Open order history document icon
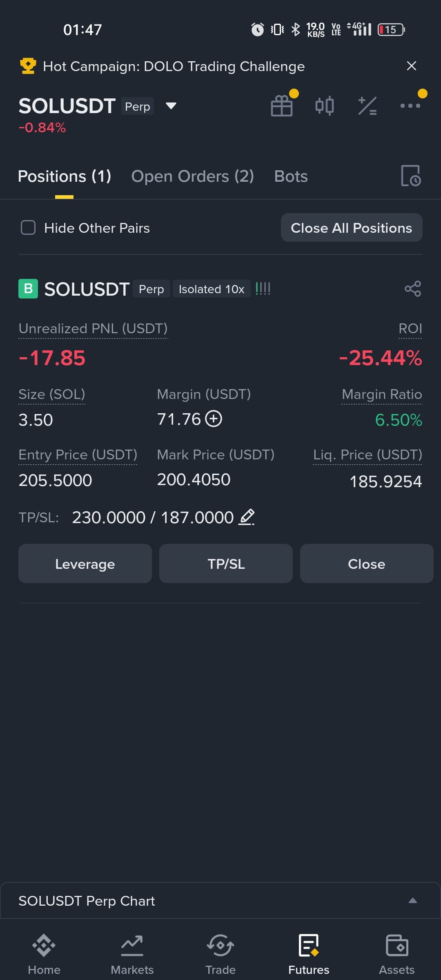 (x=411, y=176)
